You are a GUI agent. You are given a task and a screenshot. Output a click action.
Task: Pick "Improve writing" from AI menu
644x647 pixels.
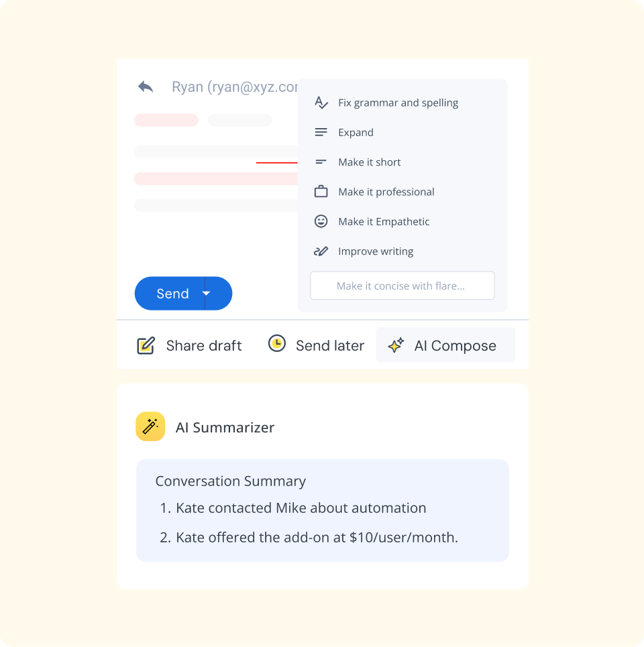pos(376,251)
